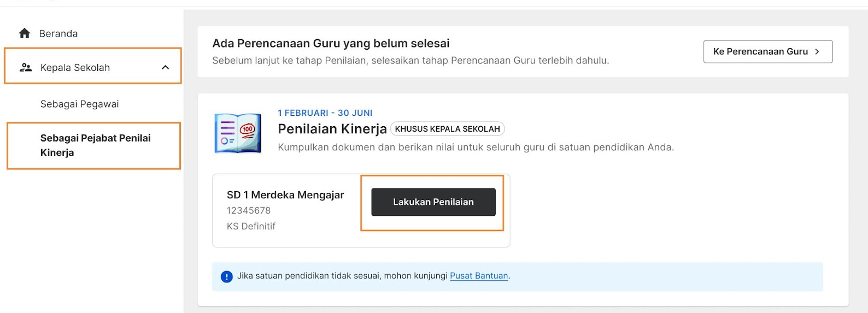Click the SD 1 Merdeka Mengajar name
Viewport: 868px width, 313px height.
point(285,195)
